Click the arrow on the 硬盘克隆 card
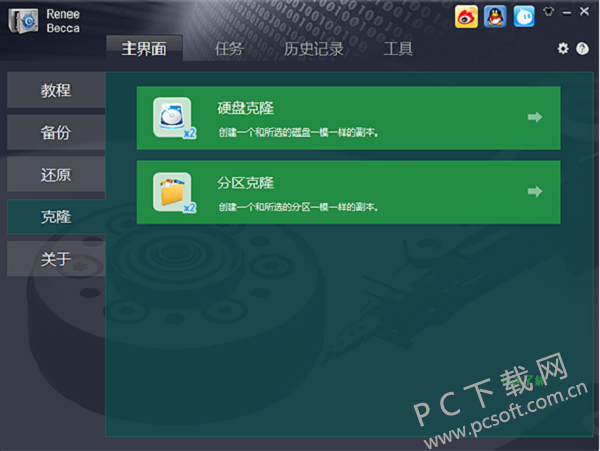Viewport: 600px width, 451px height. pyautogui.click(x=535, y=117)
